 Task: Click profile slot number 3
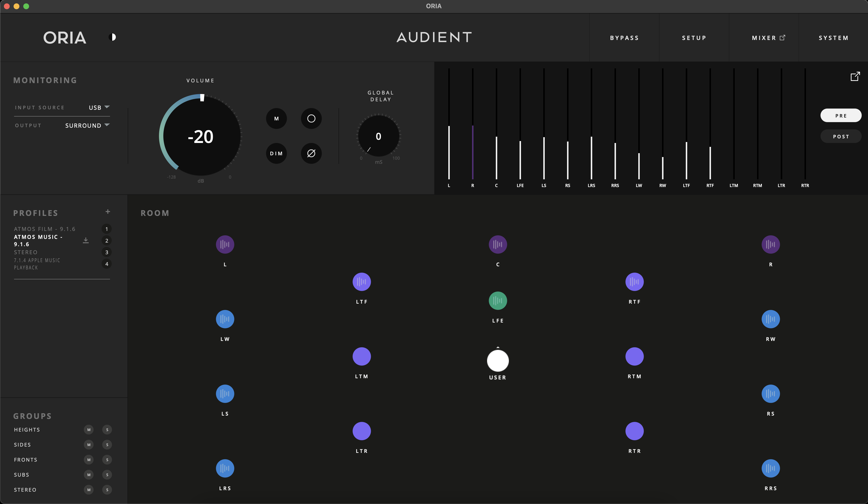tap(106, 252)
